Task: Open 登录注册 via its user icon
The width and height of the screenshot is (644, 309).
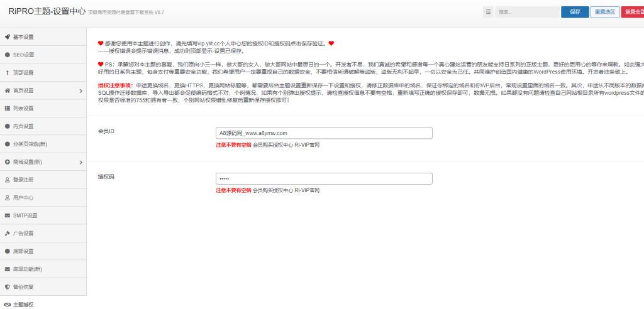Action: tap(8, 180)
